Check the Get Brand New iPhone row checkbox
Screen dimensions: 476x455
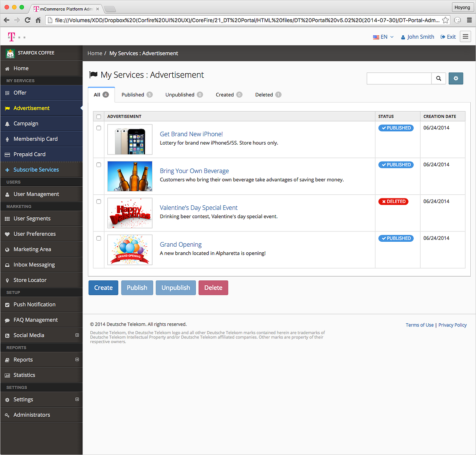click(x=99, y=128)
